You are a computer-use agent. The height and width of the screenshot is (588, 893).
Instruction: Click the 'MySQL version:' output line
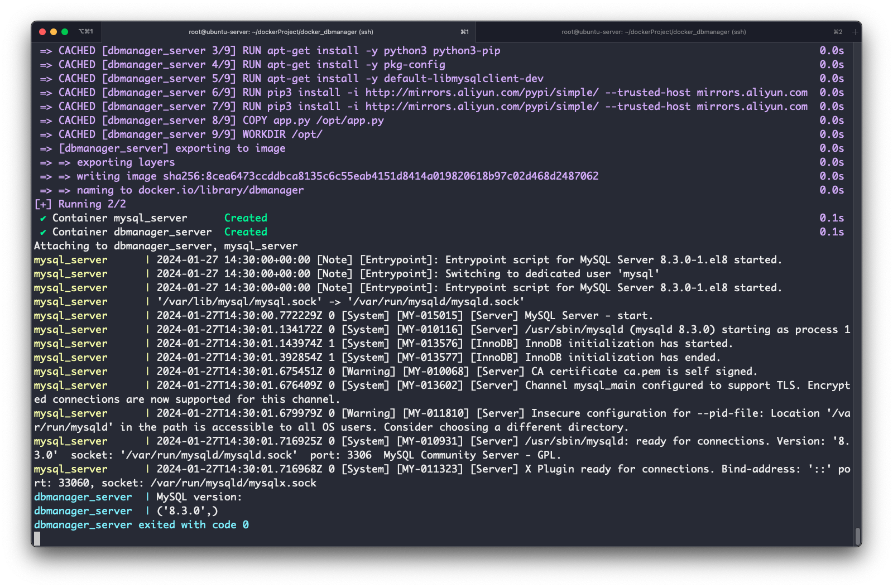coord(199,497)
